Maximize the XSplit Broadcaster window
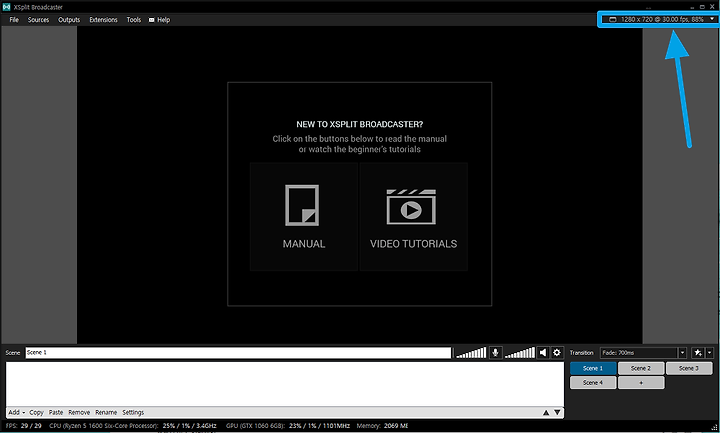This screenshot has height=433, width=720. (702, 7)
